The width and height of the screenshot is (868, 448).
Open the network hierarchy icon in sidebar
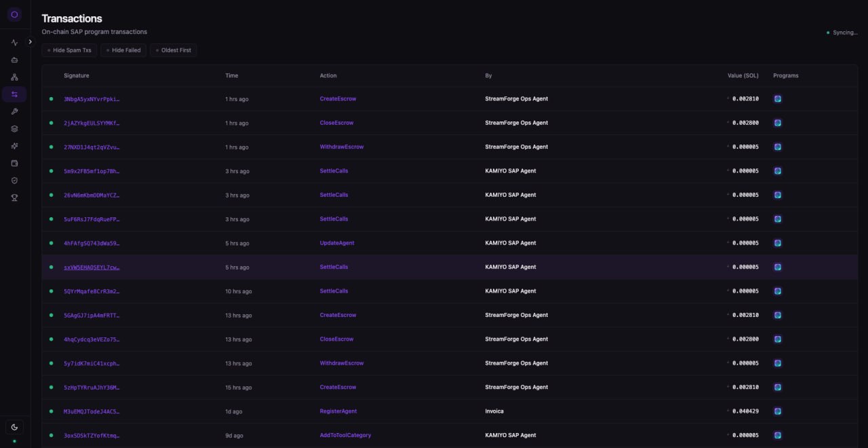[x=14, y=77]
